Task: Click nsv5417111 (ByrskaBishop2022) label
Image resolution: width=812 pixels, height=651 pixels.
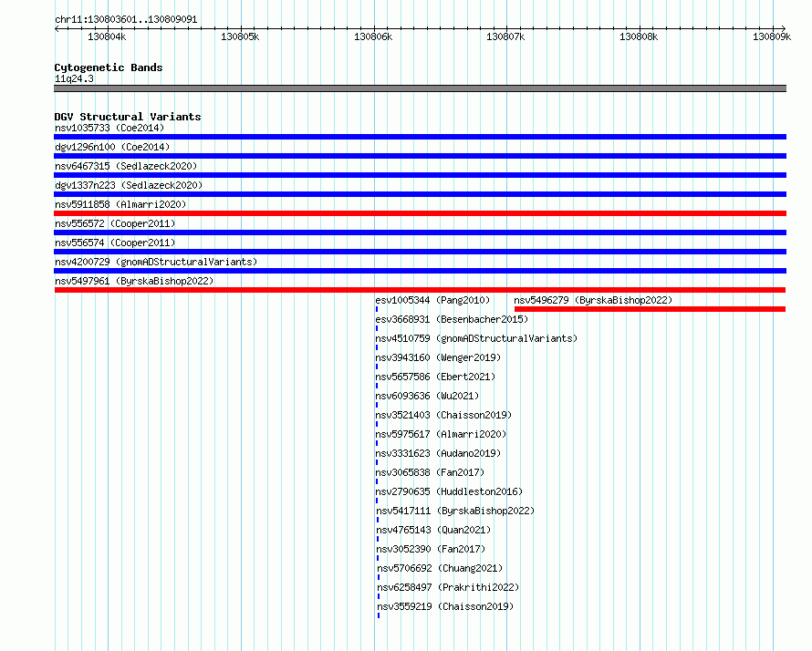Action: [x=455, y=511]
